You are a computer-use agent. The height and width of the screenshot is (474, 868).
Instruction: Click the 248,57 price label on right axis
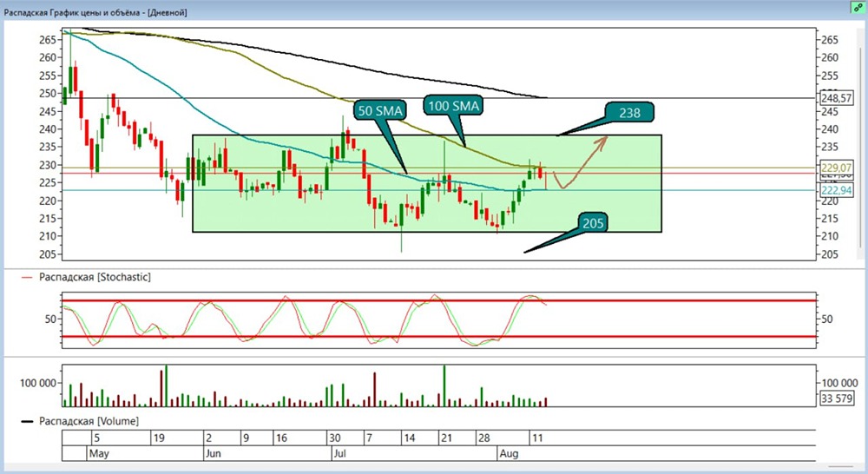[836, 98]
